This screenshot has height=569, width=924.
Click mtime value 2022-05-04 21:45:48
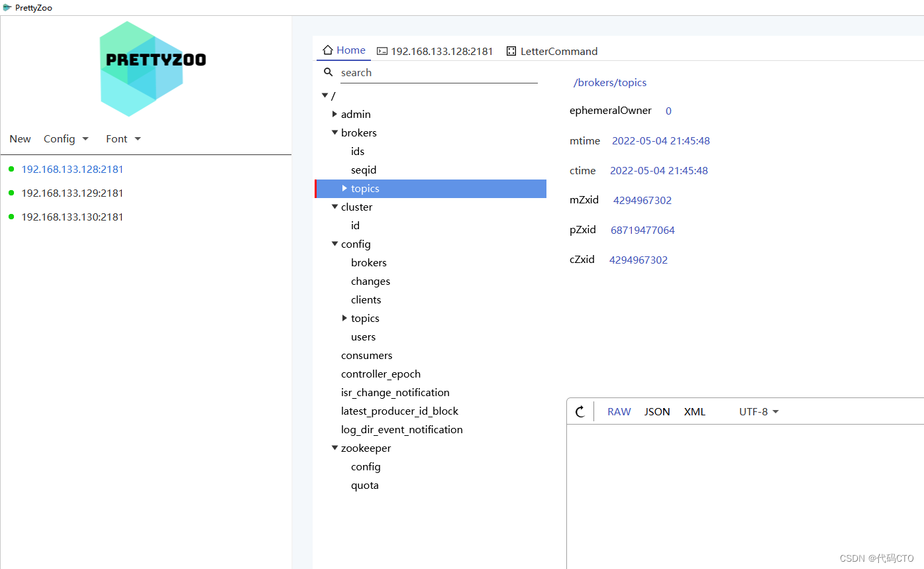[661, 140]
